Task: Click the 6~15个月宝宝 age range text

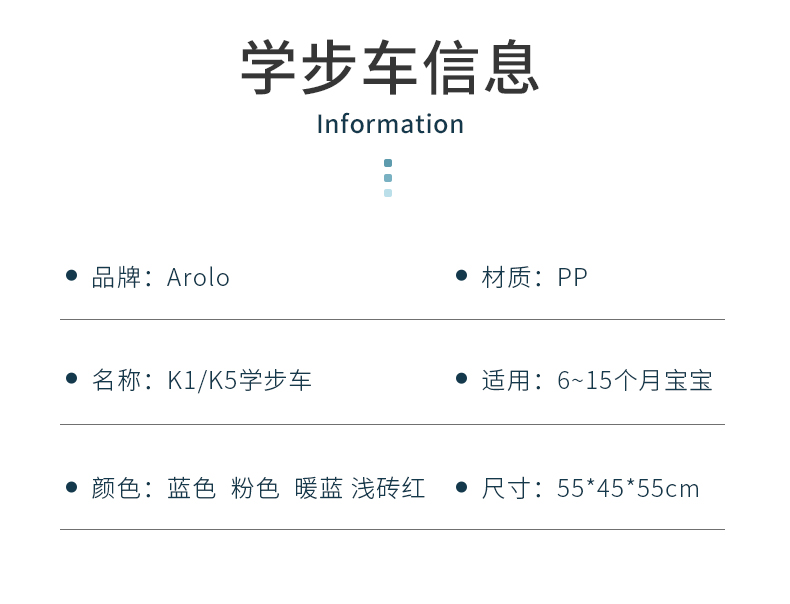Action: 635,380
